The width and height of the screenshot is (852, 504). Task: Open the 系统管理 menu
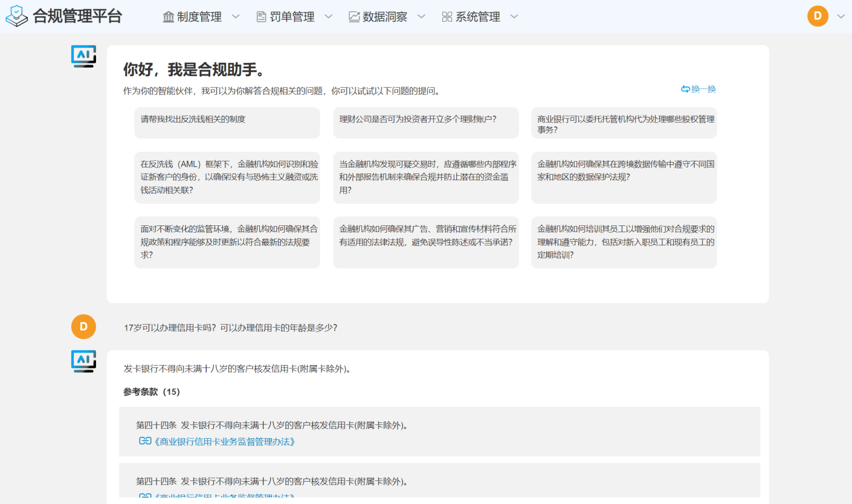477,17
